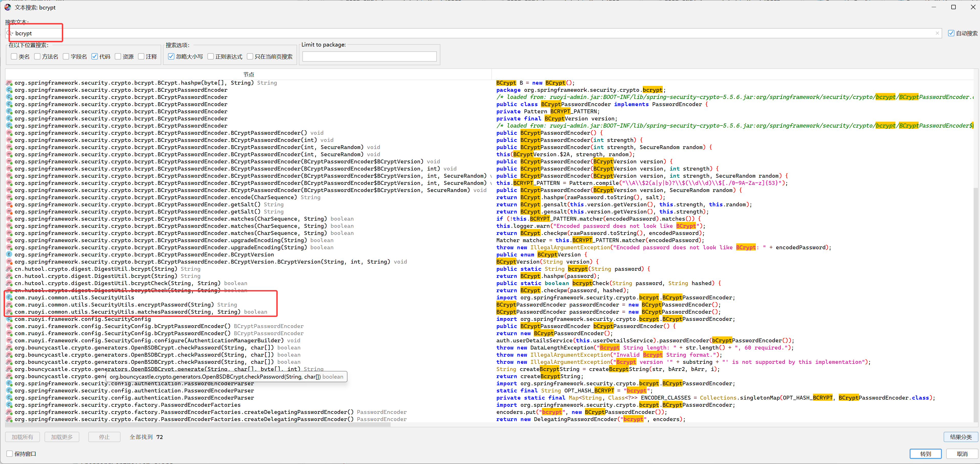This screenshot has width=980, height=464.
Task: Select constructor icon of BCryptPasswordEncoder(int) void row
Action: click(x=9, y=140)
